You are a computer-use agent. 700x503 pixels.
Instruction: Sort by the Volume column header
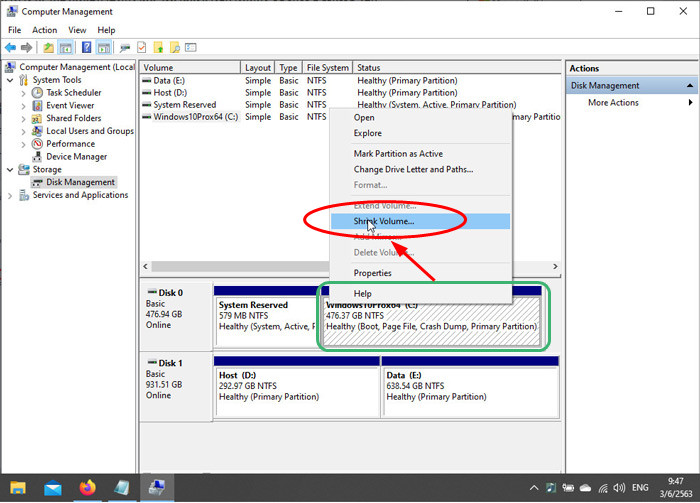pos(190,67)
